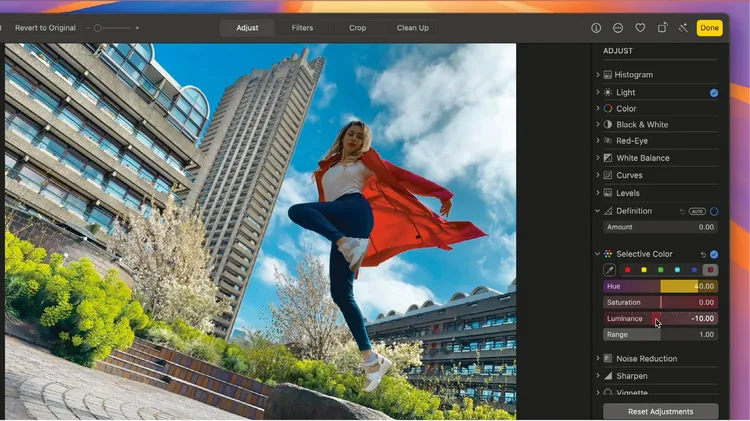The width and height of the screenshot is (750, 421).
Task: Click the Reset Adjustments button
Action: point(660,411)
